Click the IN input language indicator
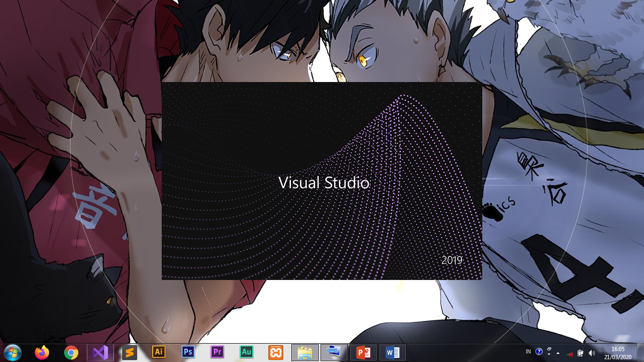Viewport: 644px width, 362px height. point(528,352)
